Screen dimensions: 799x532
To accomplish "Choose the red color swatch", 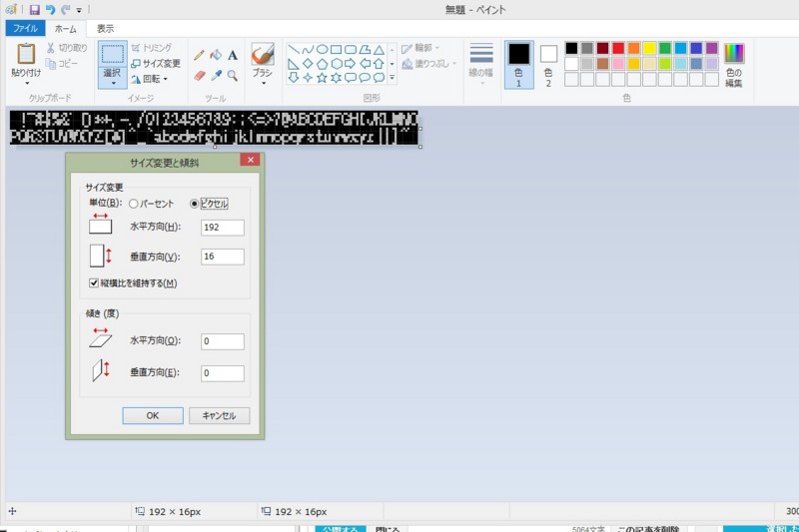I will (x=618, y=48).
